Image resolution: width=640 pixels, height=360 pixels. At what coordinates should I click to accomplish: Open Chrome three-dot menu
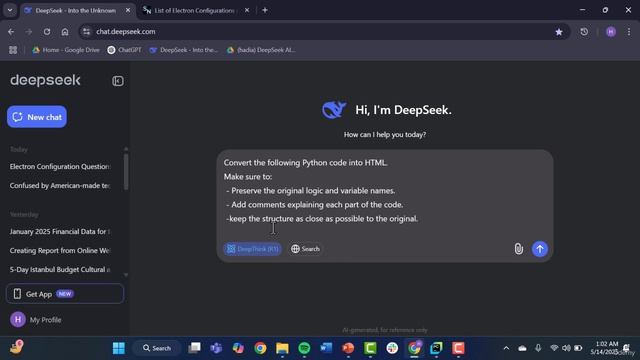coord(629,31)
